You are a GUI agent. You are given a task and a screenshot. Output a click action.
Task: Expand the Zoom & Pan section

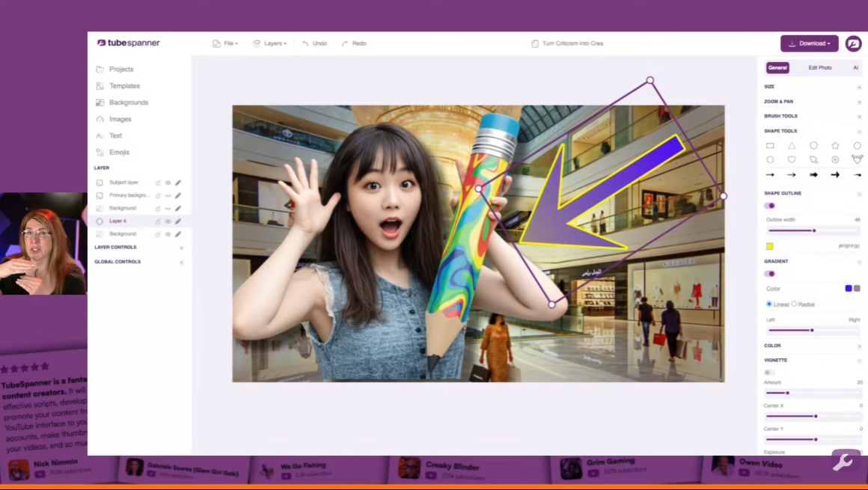859,102
